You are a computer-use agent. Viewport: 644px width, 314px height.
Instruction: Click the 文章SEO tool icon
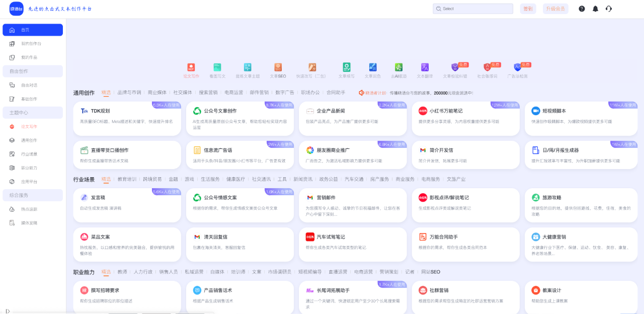[x=278, y=68]
